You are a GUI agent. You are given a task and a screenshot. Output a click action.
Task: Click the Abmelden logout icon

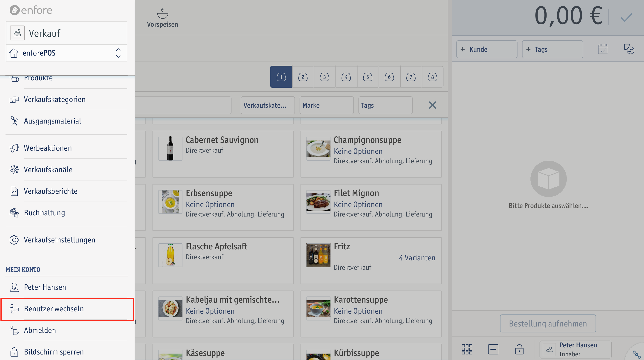click(14, 330)
